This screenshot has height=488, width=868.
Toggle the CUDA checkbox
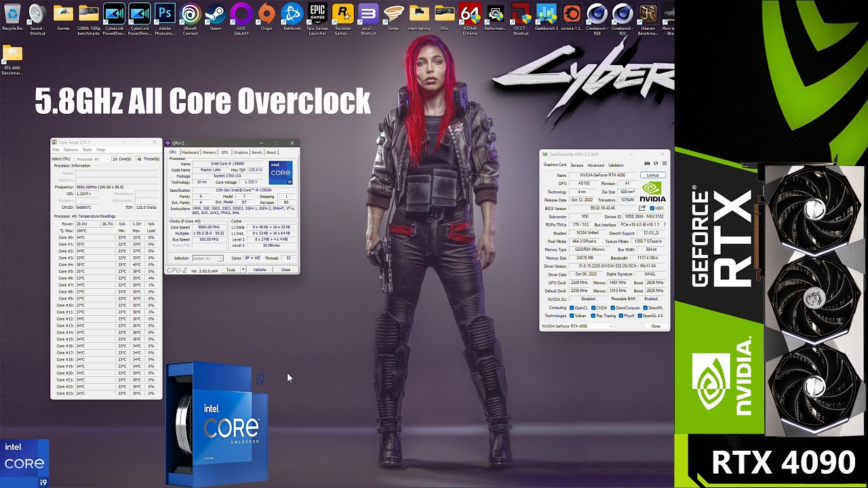click(x=593, y=308)
